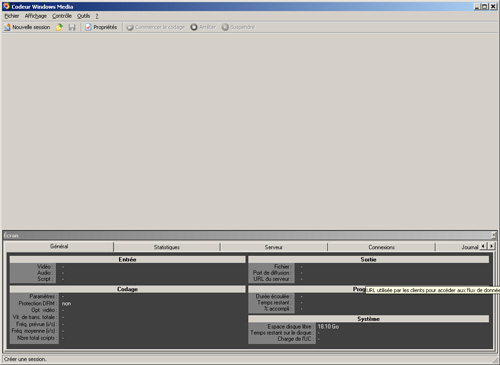Click the Audio label under Entrée
Screen dimensions: 500x365
pos(45,273)
